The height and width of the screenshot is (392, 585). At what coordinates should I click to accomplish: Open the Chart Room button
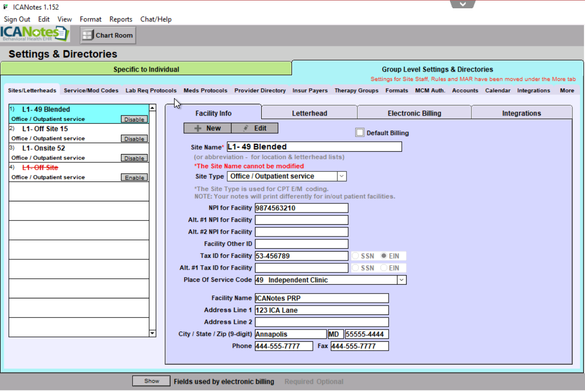click(x=108, y=35)
